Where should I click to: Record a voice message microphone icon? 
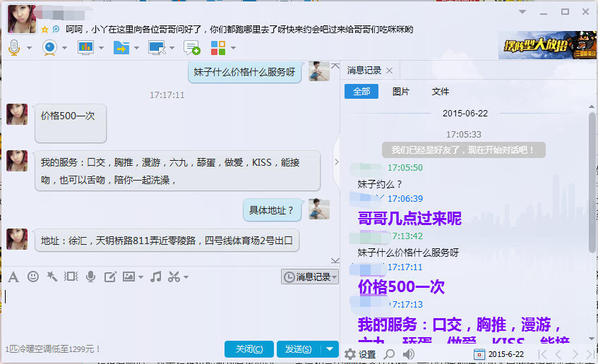91,277
